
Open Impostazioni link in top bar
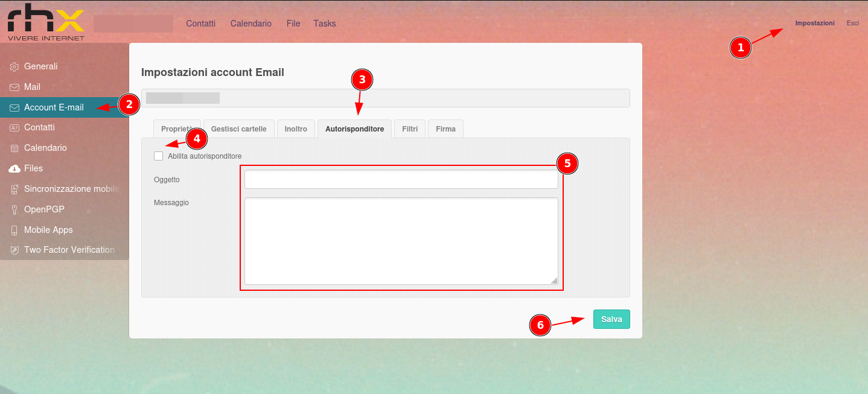coord(815,23)
